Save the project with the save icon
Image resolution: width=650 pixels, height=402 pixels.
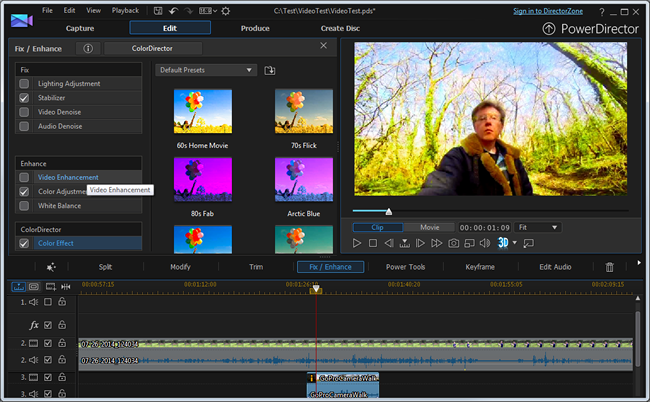(x=158, y=11)
